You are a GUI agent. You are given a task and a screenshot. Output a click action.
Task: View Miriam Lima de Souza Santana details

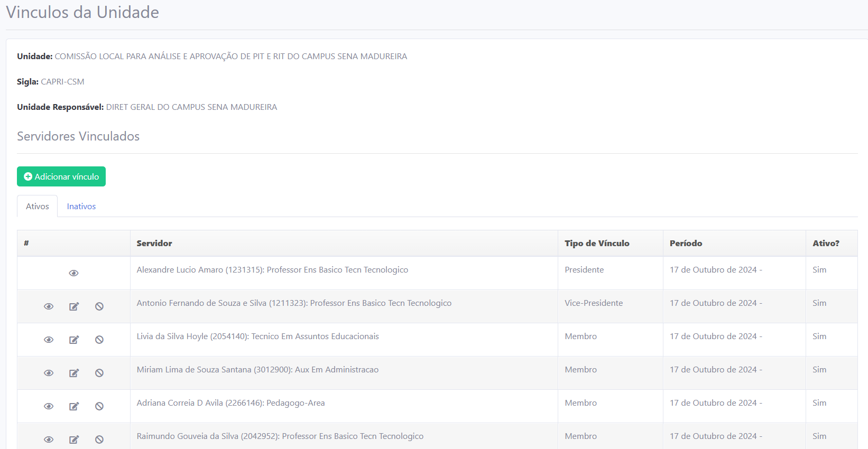tap(49, 373)
